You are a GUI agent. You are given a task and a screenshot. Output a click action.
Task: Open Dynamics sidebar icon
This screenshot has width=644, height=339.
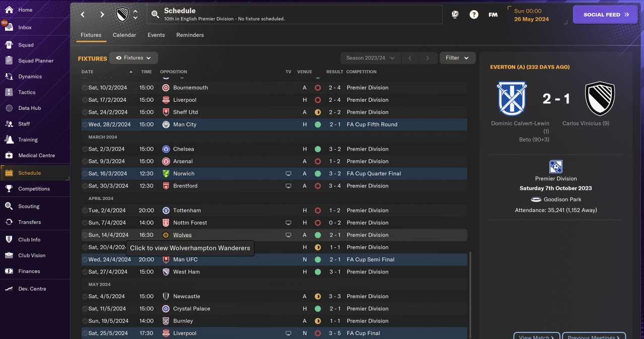click(9, 77)
